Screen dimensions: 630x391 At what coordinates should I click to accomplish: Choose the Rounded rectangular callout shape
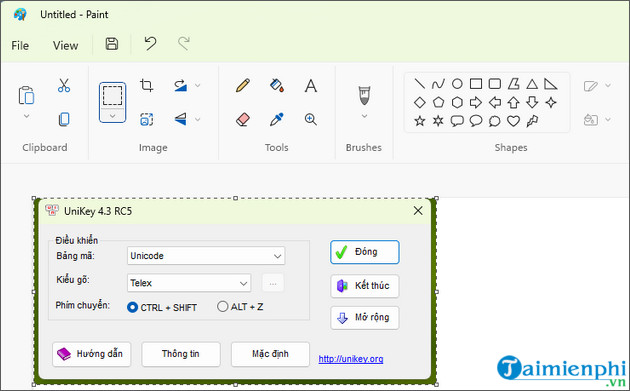pyautogui.click(x=457, y=121)
